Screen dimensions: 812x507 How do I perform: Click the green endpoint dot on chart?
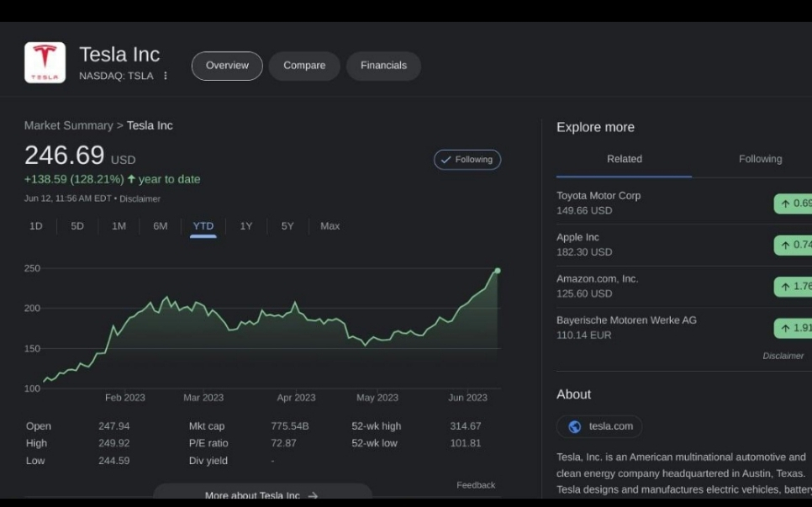click(x=498, y=271)
